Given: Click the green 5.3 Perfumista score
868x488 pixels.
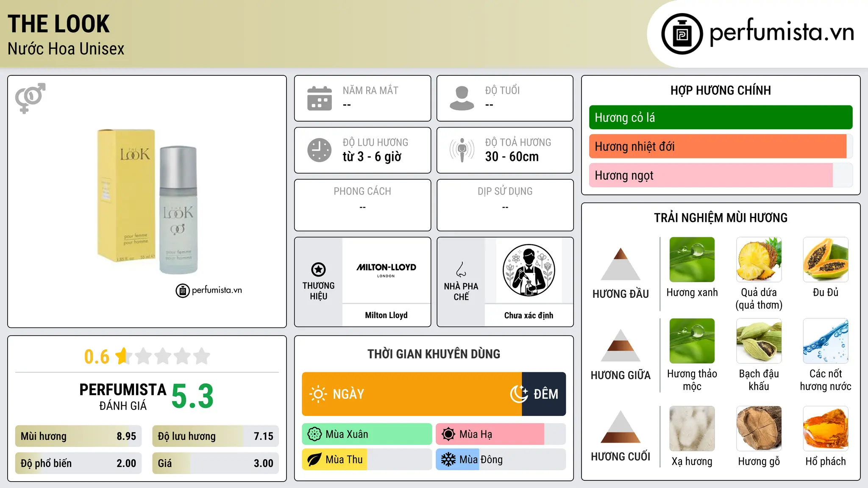Looking at the screenshot, I should (193, 396).
